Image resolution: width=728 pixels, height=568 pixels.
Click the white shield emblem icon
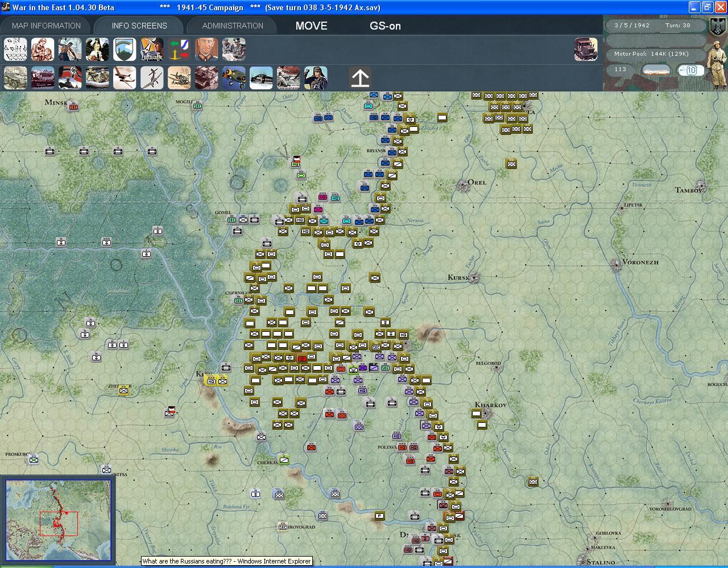(x=125, y=50)
